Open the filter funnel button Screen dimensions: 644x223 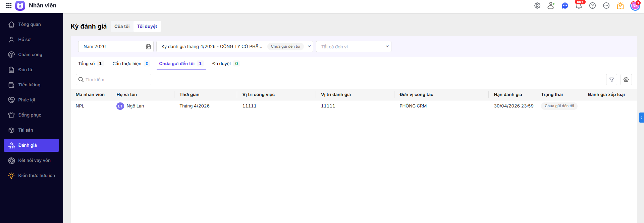pyautogui.click(x=611, y=80)
